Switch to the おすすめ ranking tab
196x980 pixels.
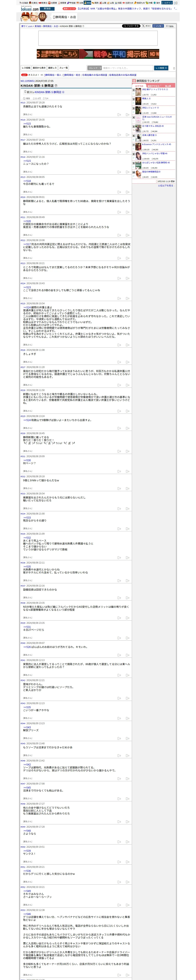pos(139,86)
